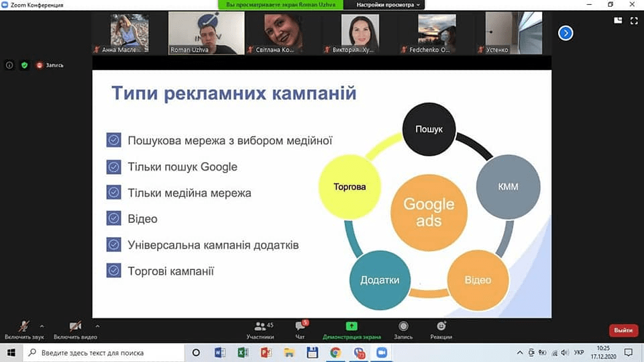Switch gallery view layout icon
Viewport: 644px width, 362px height.
coord(618,20)
